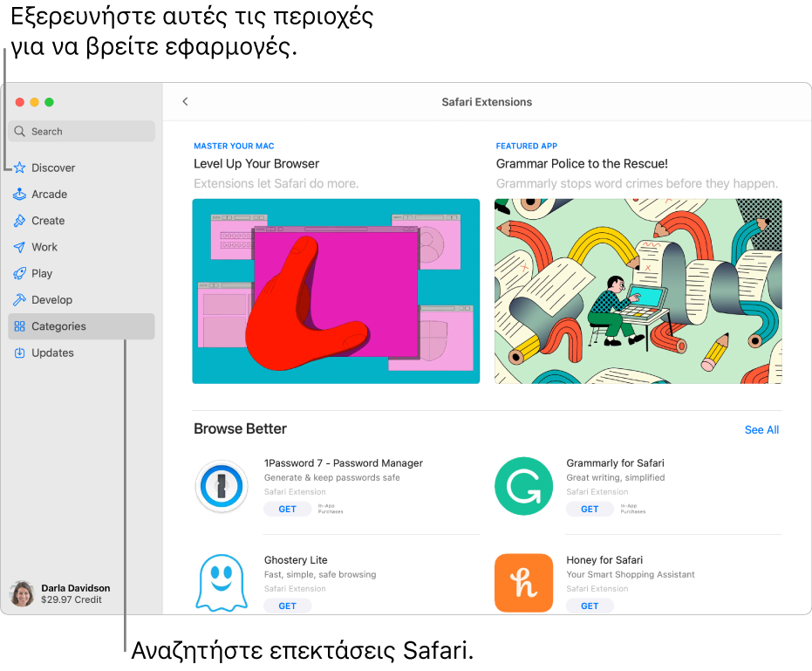
Task: Get Honey for Safari
Action: point(590,606)
